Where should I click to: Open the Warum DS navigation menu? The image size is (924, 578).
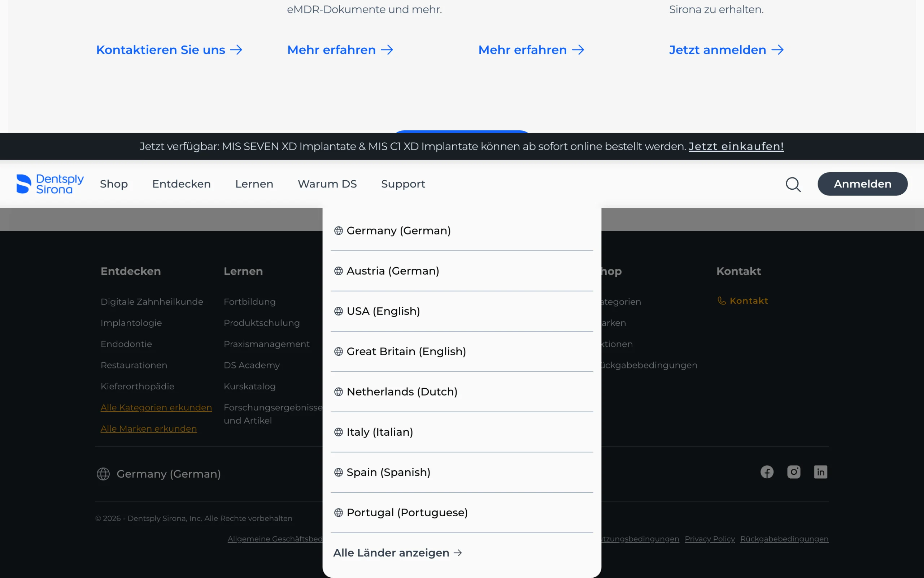327,184
